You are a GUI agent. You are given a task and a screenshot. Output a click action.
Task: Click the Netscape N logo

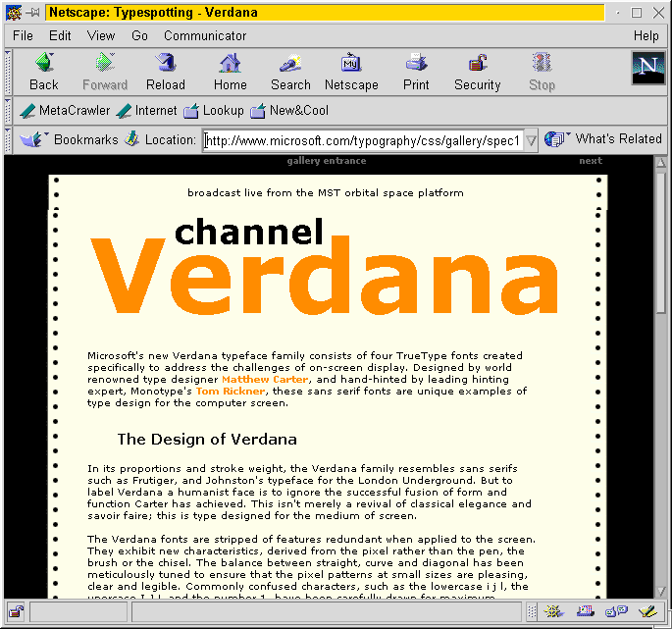pos(648,68)
